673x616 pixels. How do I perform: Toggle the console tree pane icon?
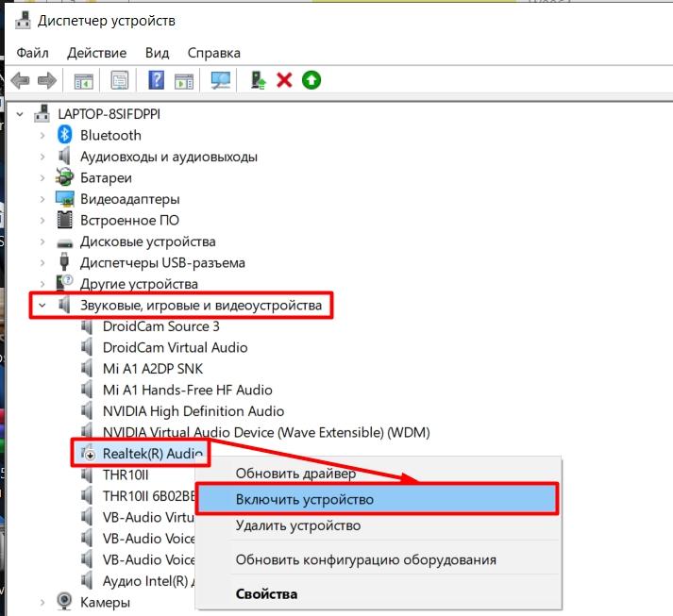tap(83, 80)
